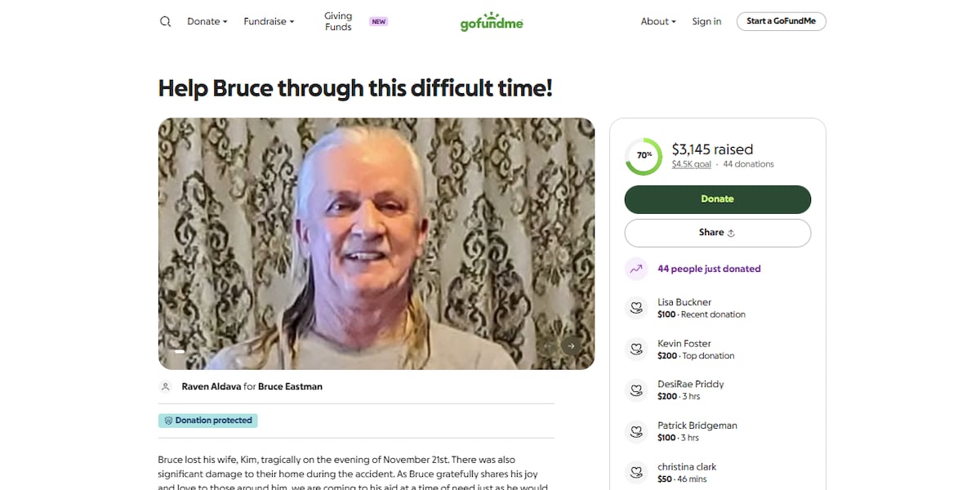The width and height of the screenshot is (980, 490).
Task: Select the Giving Funds menu item
Action: 337,21
